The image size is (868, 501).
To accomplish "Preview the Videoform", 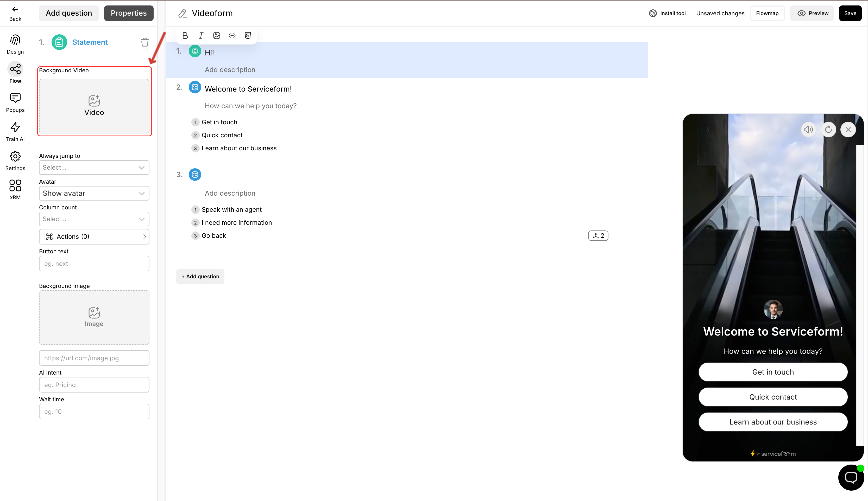I will click(812, 14).
